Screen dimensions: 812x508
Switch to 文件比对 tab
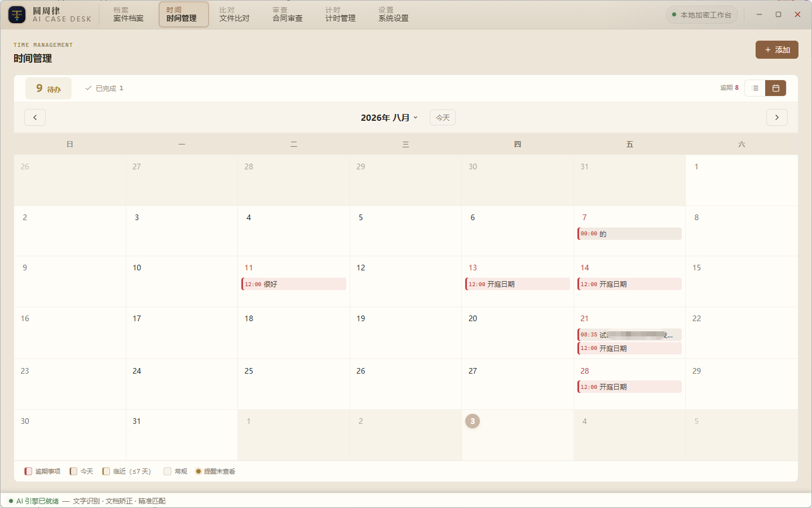pyautogui.click(x=235, y=15)
